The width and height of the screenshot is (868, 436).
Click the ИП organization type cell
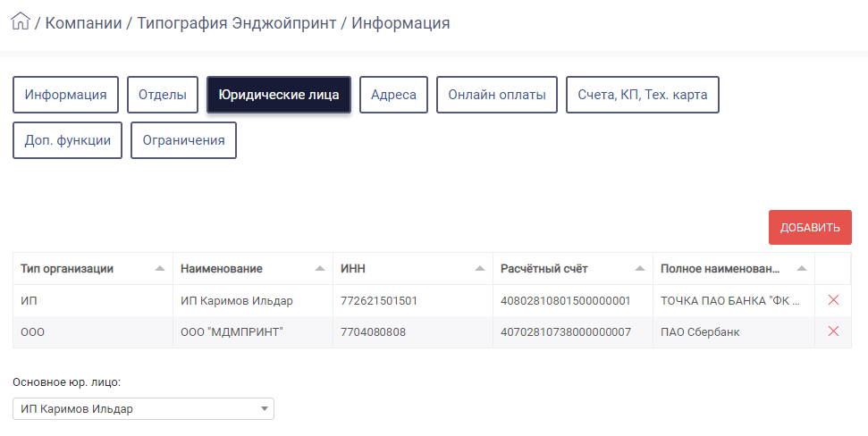coord(93,300)
